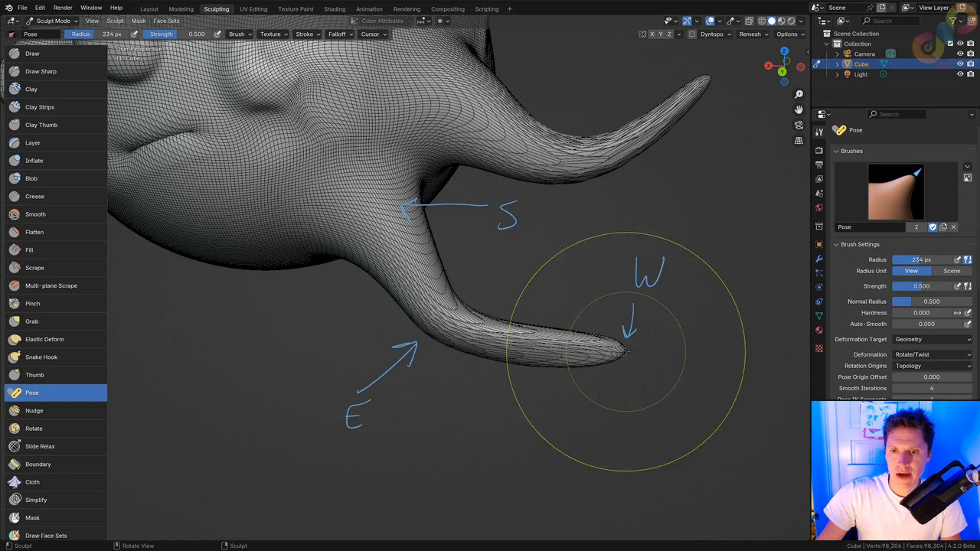
Task: Select the Crease brush
Action: (x=55, y=196)
